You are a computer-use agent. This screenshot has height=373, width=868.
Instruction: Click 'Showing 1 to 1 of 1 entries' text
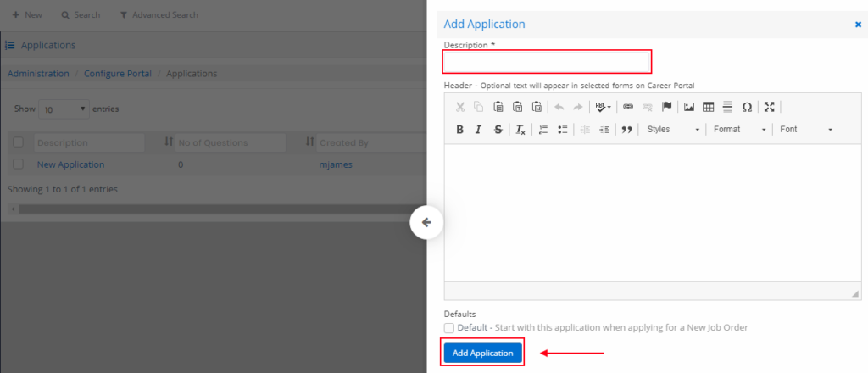click(x=63, y=189)
